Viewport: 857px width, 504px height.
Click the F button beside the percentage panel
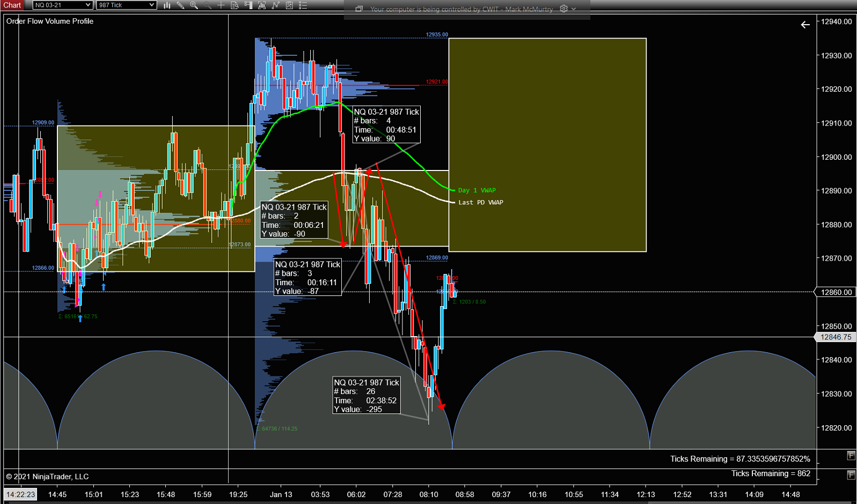pyautogui.click(x=851, y=456)
